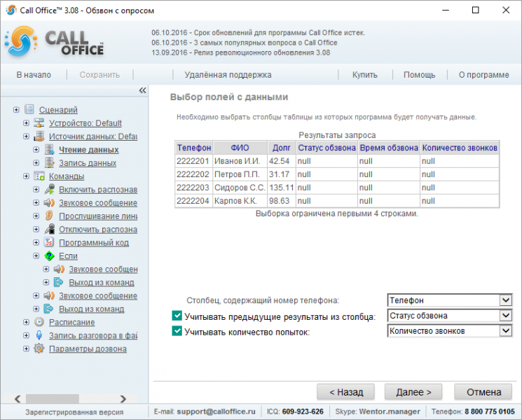Click the green question icon for Если
This screenshot has height=420, width=522.
coord(49,255)
